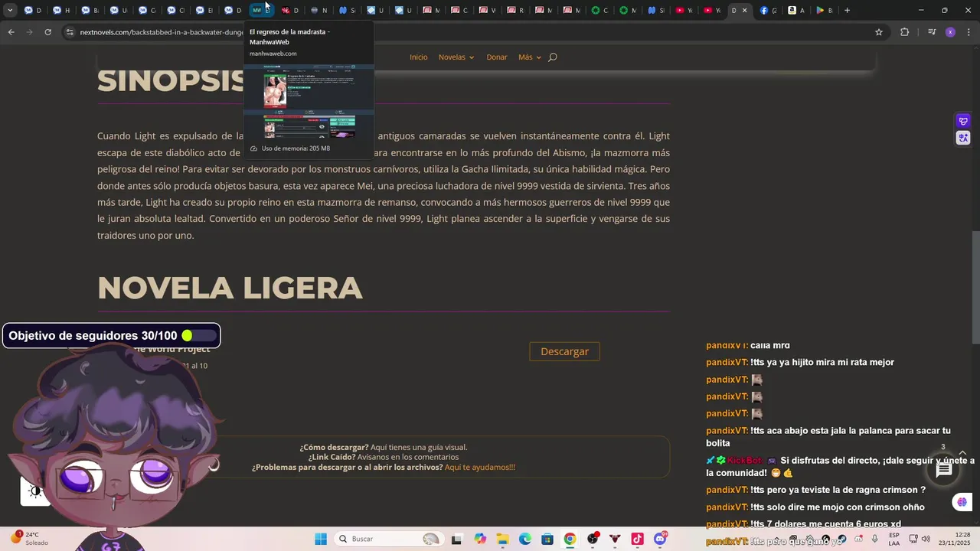This screenshot has width=980, height=551.
Task: Open the media control icon in toolbar
Action: (x=931, y=32)
